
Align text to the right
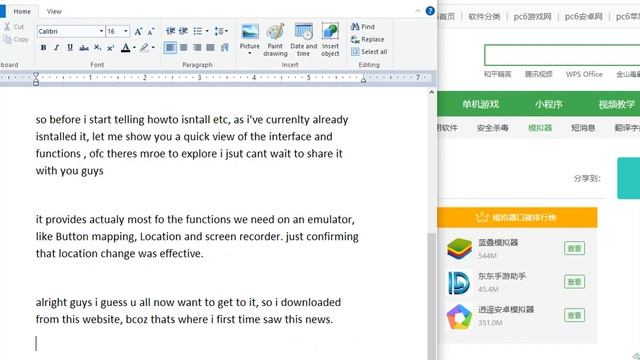pyautogui.click(x=197, y=48)
